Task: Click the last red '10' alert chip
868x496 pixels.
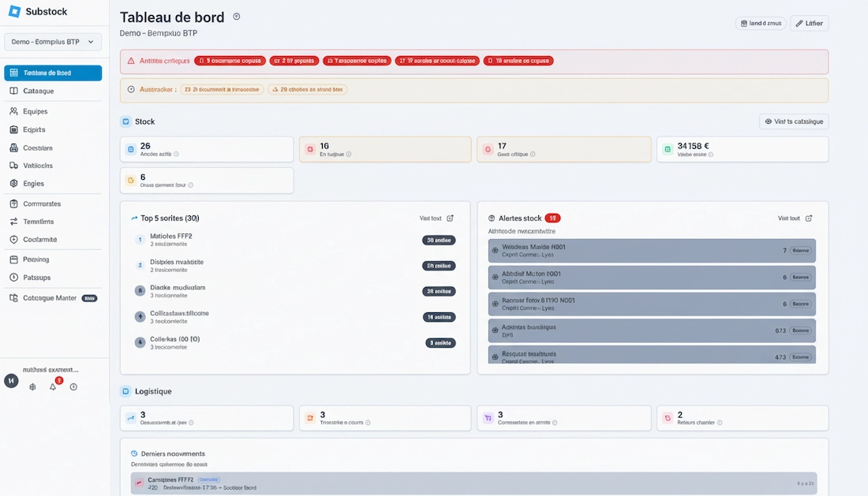Action: pyautogui.click(x=518, y=61)
